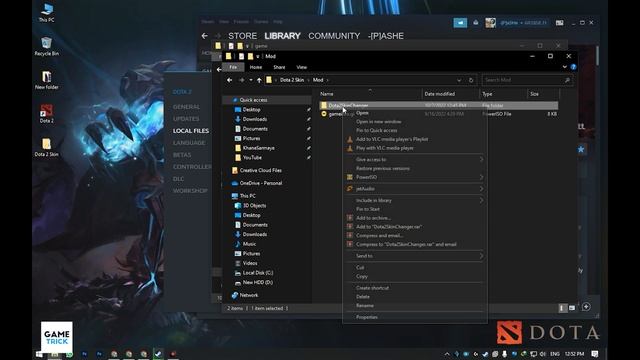Expand jetAudio submenu
The height and width of the screenshot is (360, 640).
[415, 189]
